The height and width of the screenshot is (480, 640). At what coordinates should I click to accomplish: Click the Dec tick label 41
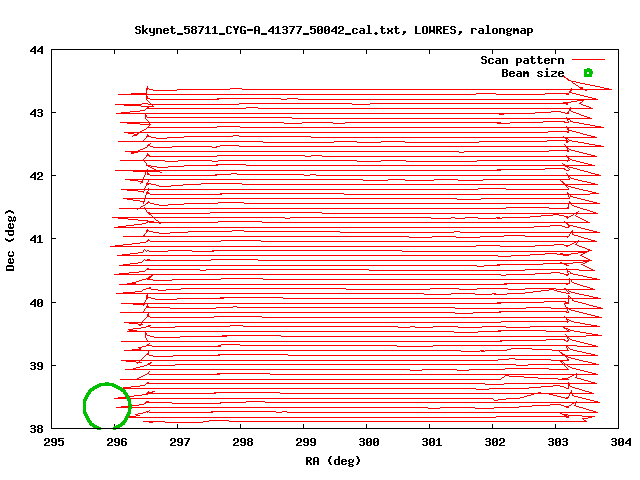point(36,239)
